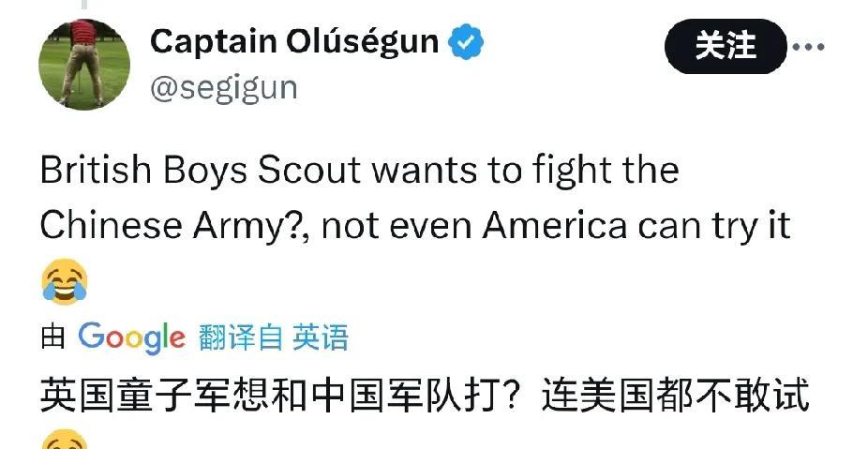Click the first line starting British Boys Scout
This screenshot has height=449, width=868.
click(359, 170)
